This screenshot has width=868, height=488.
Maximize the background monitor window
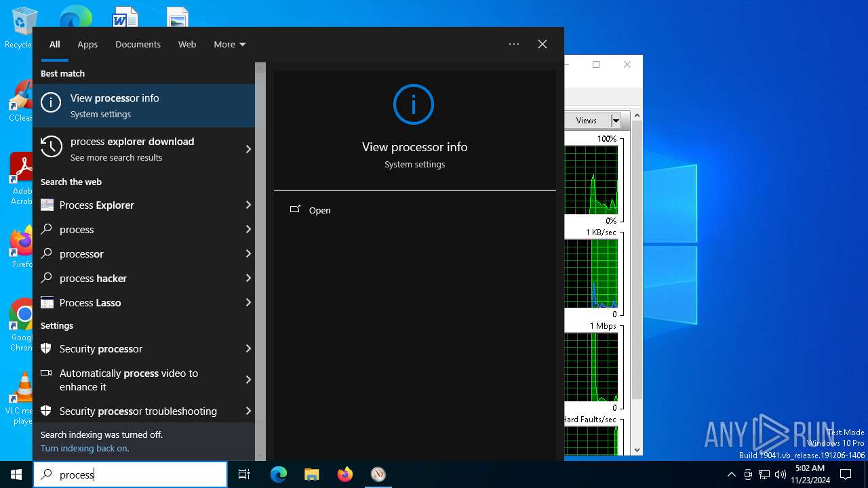pos(596,64)
